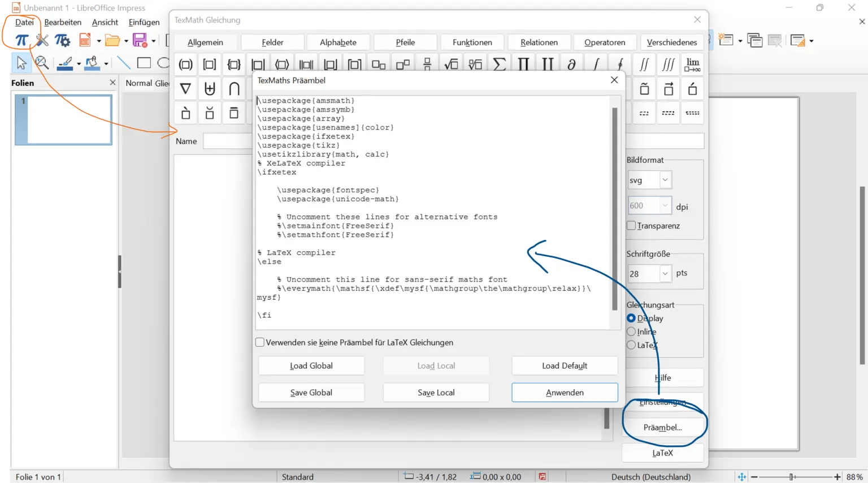Viewport: 868px width, 483px height.
Task: Expand the save icon dropdown arrow
Action: pos(154,41)
